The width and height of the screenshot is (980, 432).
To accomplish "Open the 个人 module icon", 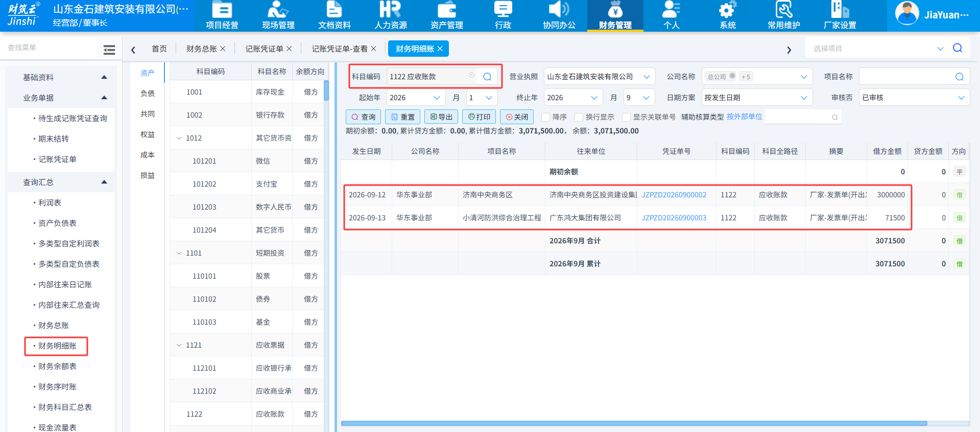I will (x=671, y=15).
